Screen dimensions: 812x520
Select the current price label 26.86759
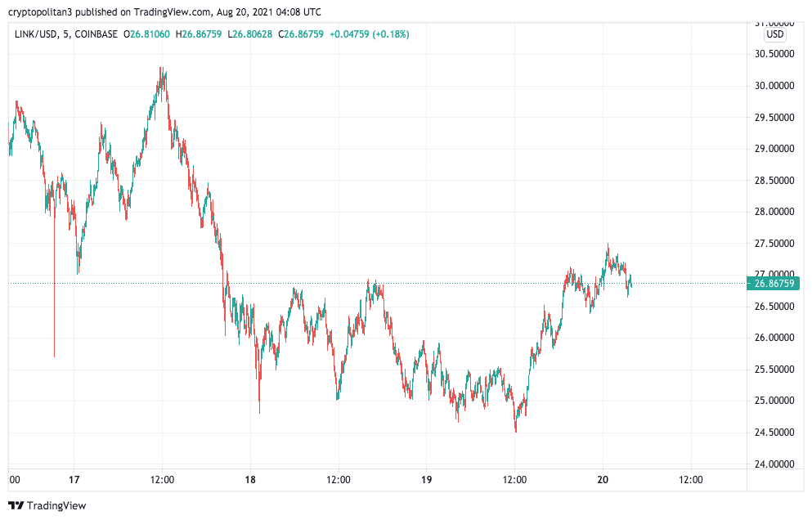[774, 284]
